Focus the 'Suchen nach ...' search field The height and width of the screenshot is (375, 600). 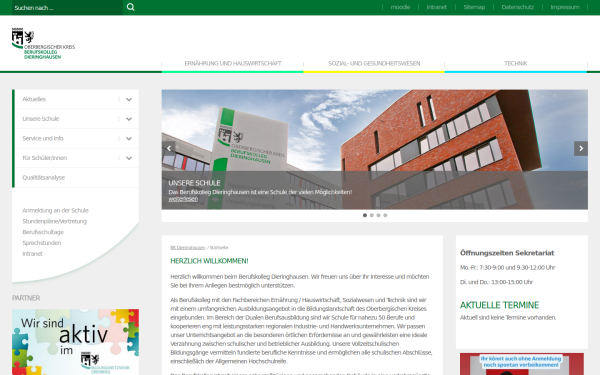pyautogui.click(x=67, y=8)
